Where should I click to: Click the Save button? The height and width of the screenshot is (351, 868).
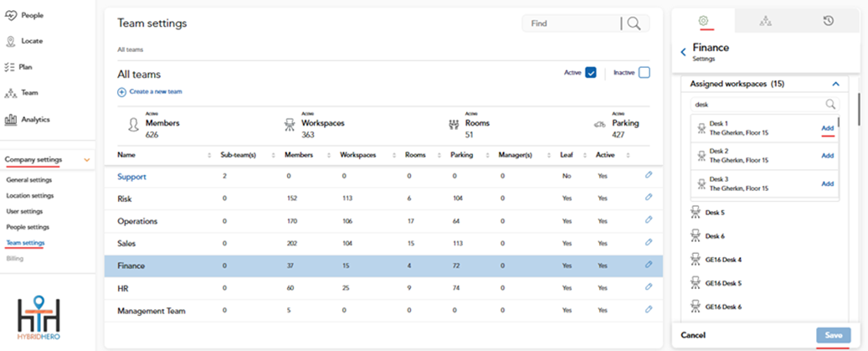[x=833, y=335]
